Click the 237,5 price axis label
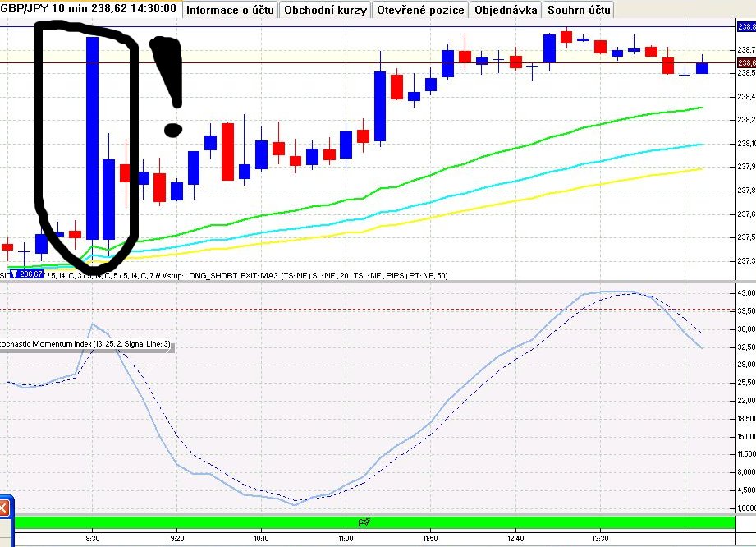 pos(746,237)
